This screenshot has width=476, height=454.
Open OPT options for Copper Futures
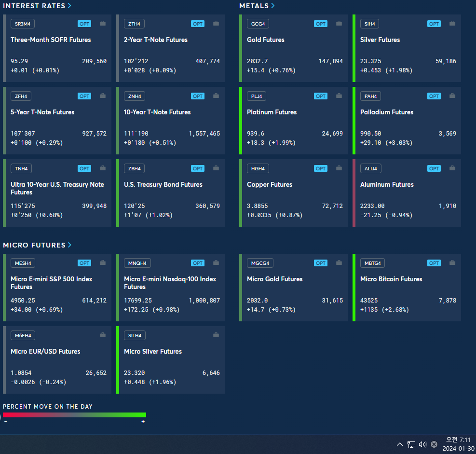coord(321,168)
